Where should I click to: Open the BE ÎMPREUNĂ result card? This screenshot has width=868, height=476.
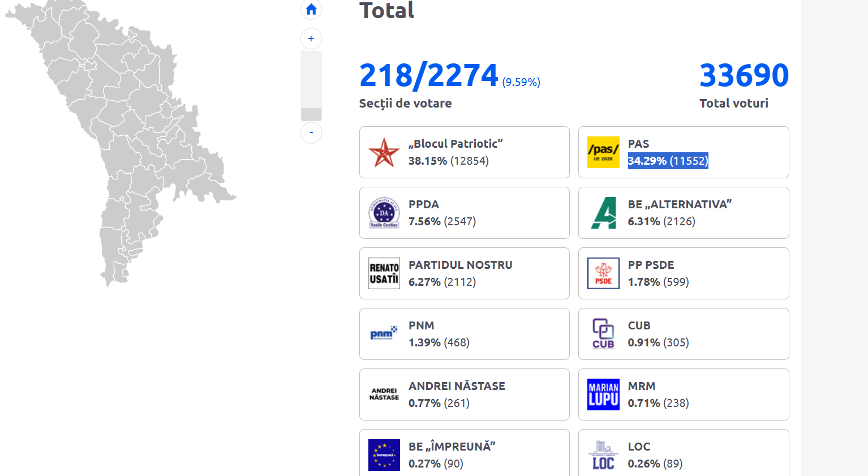(464, 453)
